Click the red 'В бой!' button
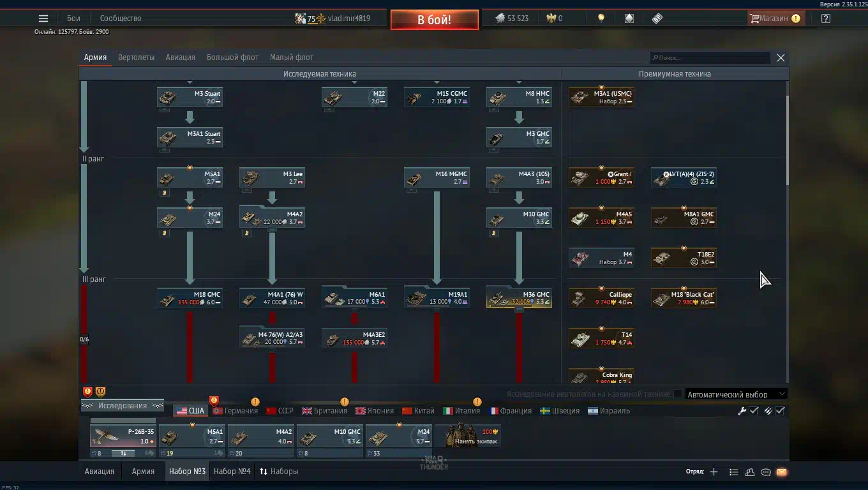This screenshot has height=490, width=868. click(x=435, y=20)
